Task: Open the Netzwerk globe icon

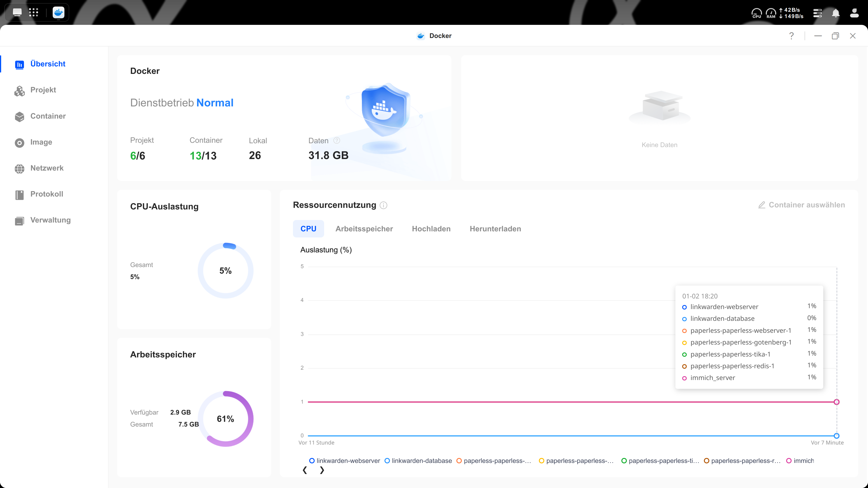Action: (x=19, y=169)
